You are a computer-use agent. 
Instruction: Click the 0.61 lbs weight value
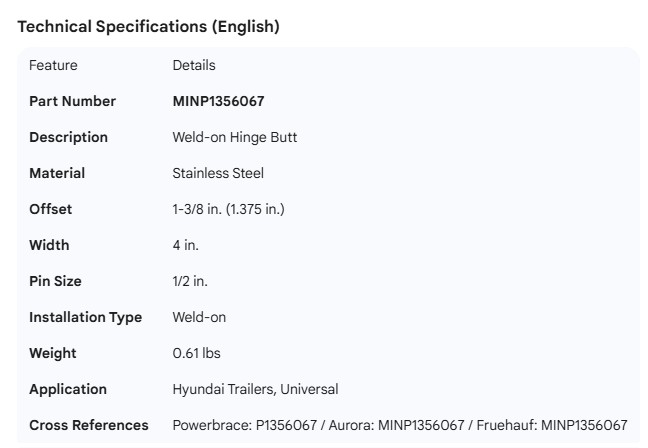[196, 353]
